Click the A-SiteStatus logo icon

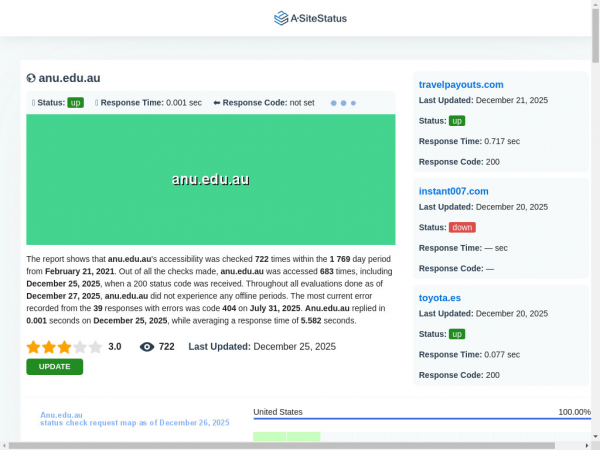pyautogui.click(x=281, y=18)
